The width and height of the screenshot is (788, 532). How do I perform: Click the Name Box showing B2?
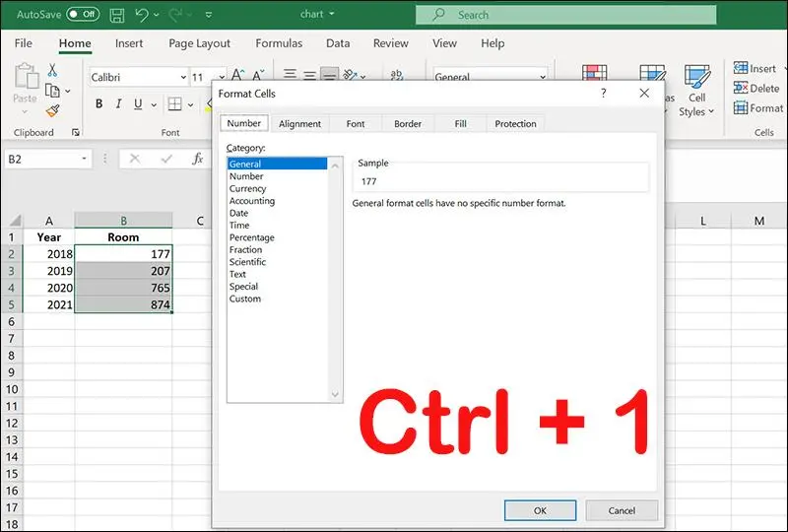point(42,160)
